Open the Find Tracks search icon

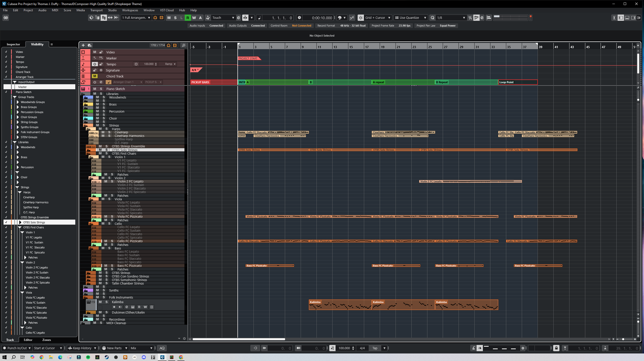coord(183,45)
